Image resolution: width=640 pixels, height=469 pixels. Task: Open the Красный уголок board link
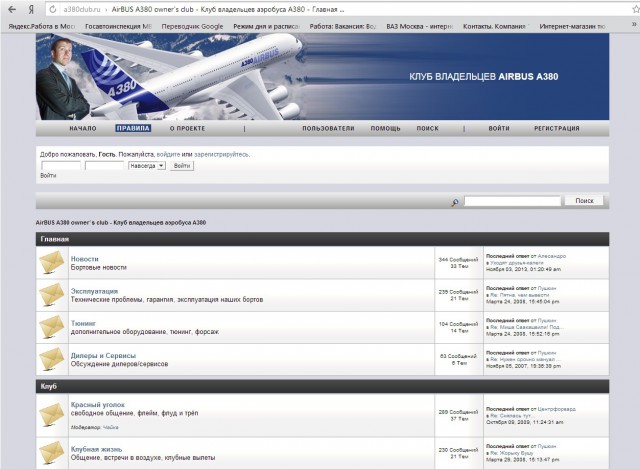point(98,405)
